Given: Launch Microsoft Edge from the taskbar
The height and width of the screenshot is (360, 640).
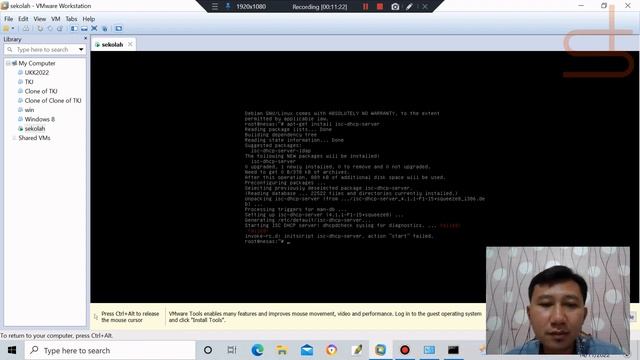Looking at the screenshot, I should (257, 350).
